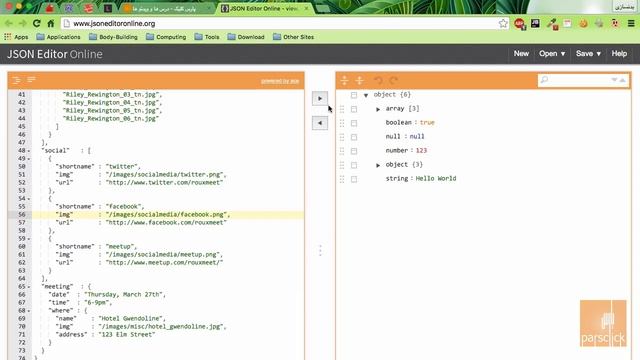
Task: Redo the last tree editor action
Action: pos(393,80)
